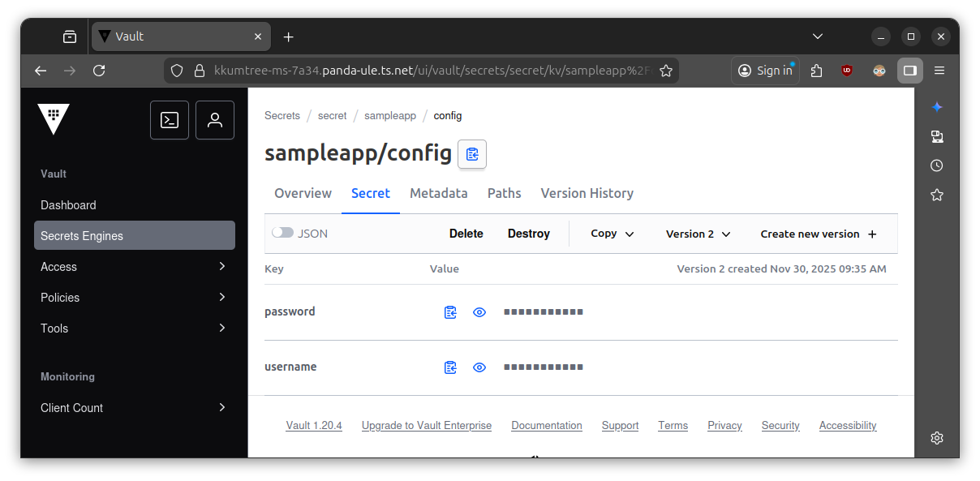This screenshot has height=481, width=980.
Task: Open the user profile menu
Action: pyautogui.click(x=215, y=120)
